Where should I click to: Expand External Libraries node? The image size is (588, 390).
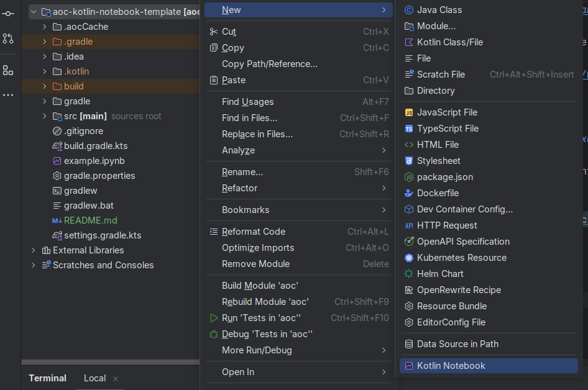point(34,250)
